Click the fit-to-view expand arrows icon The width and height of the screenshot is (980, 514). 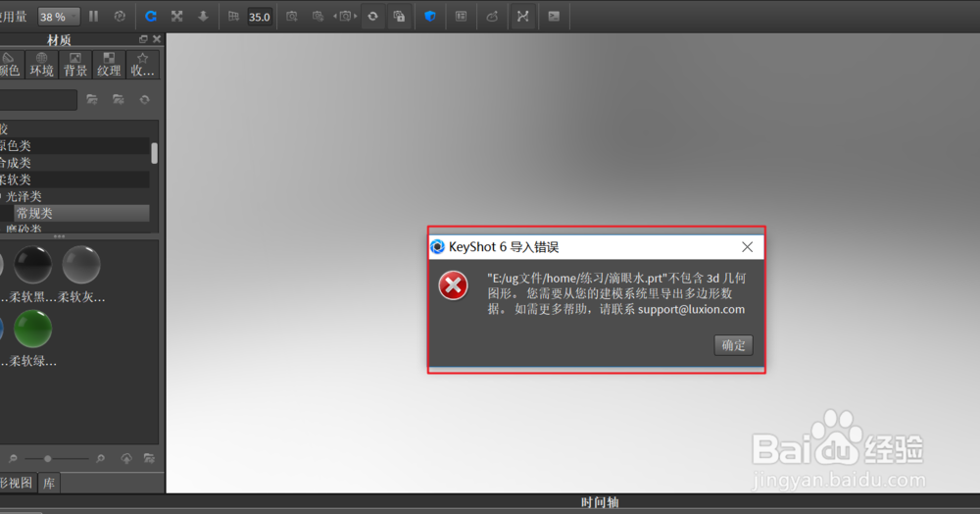tap(176, 17)
